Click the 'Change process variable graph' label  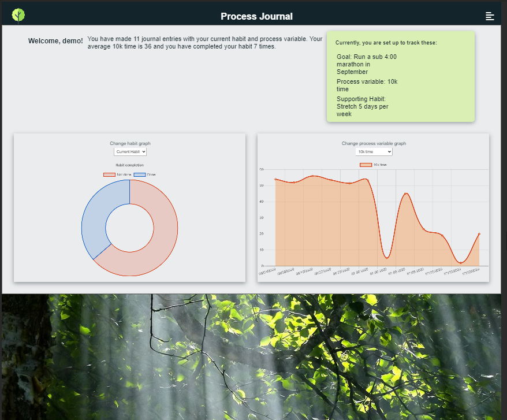point(374,143)
